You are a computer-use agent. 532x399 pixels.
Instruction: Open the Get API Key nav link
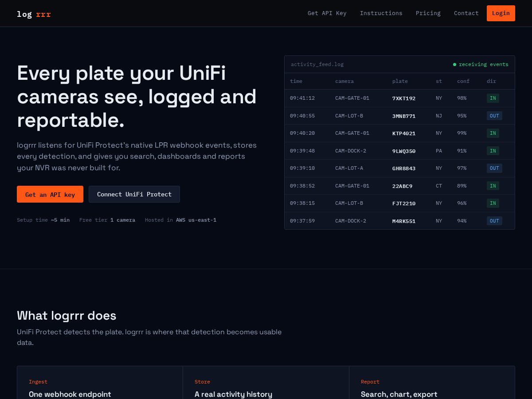(x=327, y=13)
